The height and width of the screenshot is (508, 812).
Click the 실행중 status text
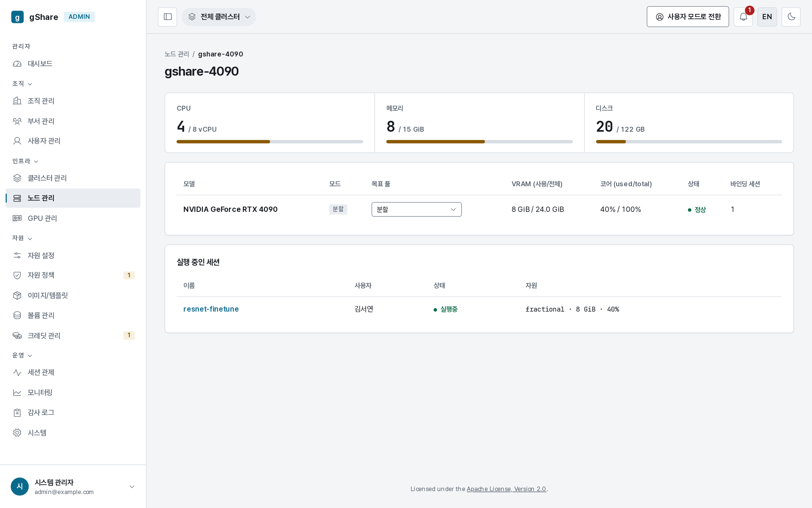449,309
